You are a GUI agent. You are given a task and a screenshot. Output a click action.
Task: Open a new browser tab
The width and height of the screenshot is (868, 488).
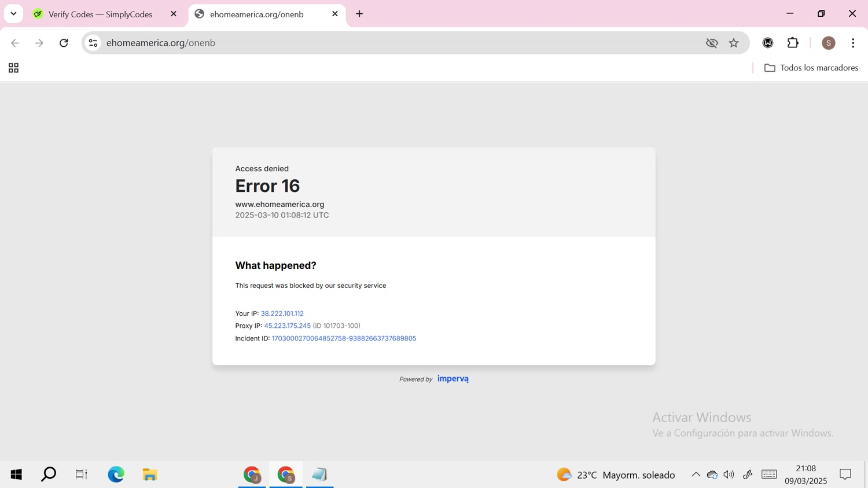click(359, 14)
